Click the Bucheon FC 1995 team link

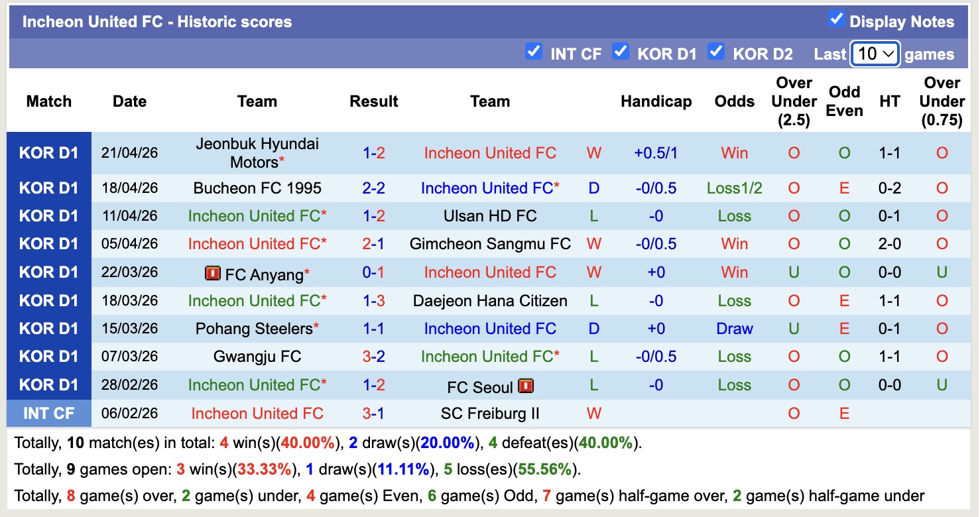(x=257, y=188)
